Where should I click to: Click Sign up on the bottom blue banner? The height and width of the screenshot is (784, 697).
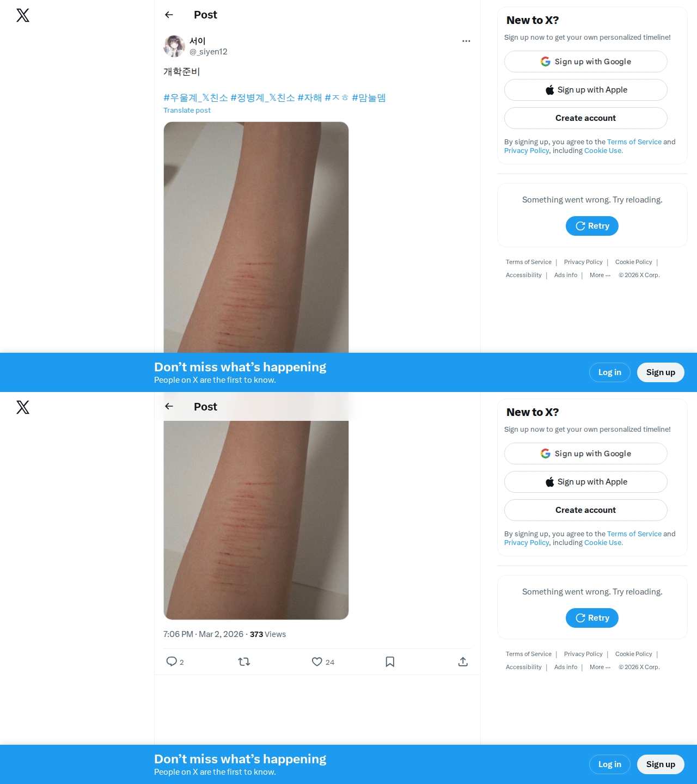point(661,764)
